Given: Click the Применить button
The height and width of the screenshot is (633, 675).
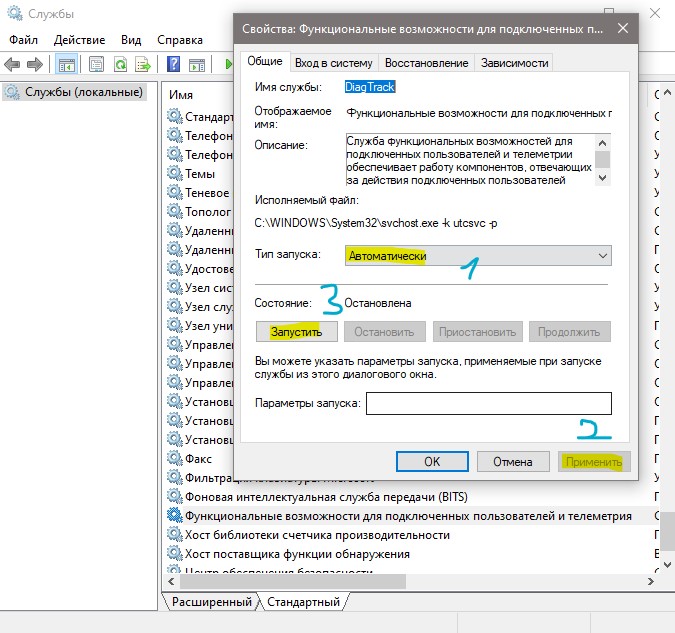Looking at the screenshot, I should pos(594,461).
